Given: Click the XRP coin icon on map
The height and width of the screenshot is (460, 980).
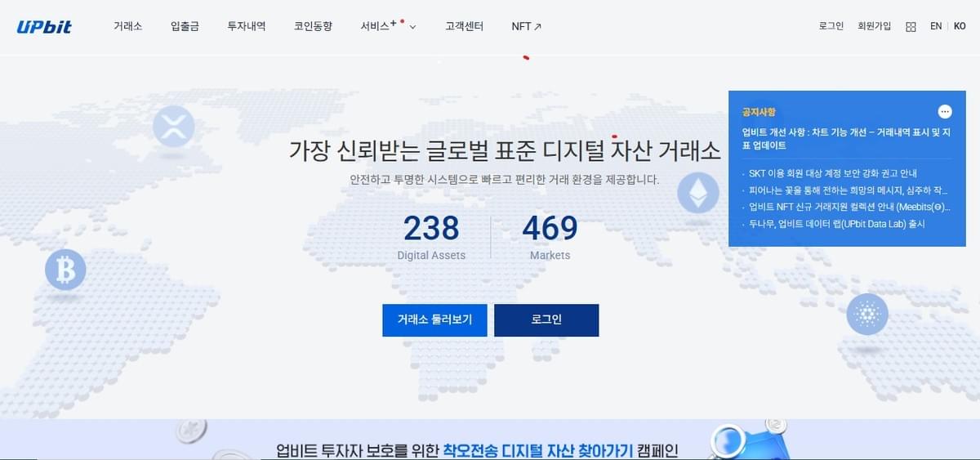Looking at the screenshot, I should [x=174, y=127].
